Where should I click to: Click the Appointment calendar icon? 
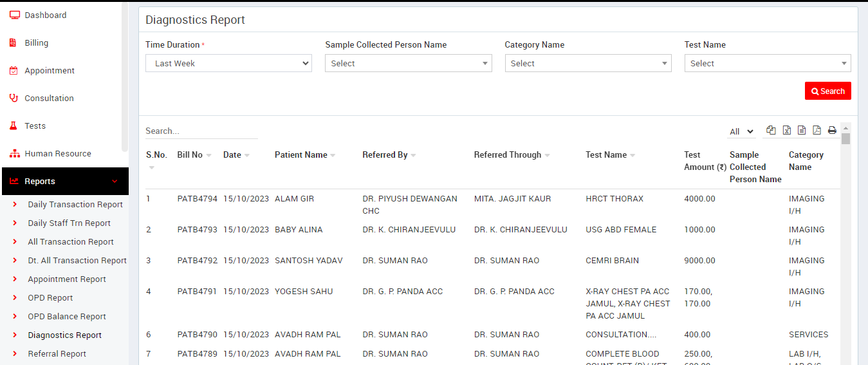14,71
